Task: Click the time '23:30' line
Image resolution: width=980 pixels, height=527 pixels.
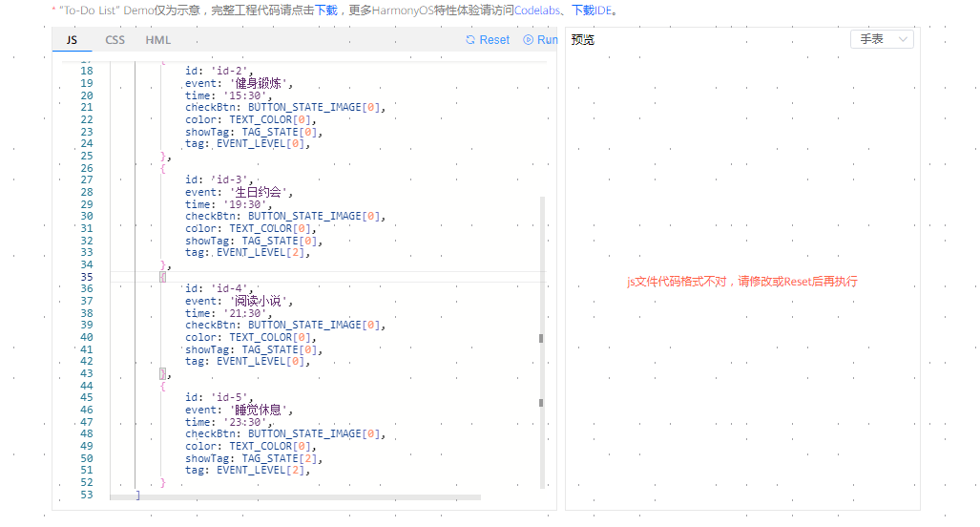Action: tap(229, 422)
